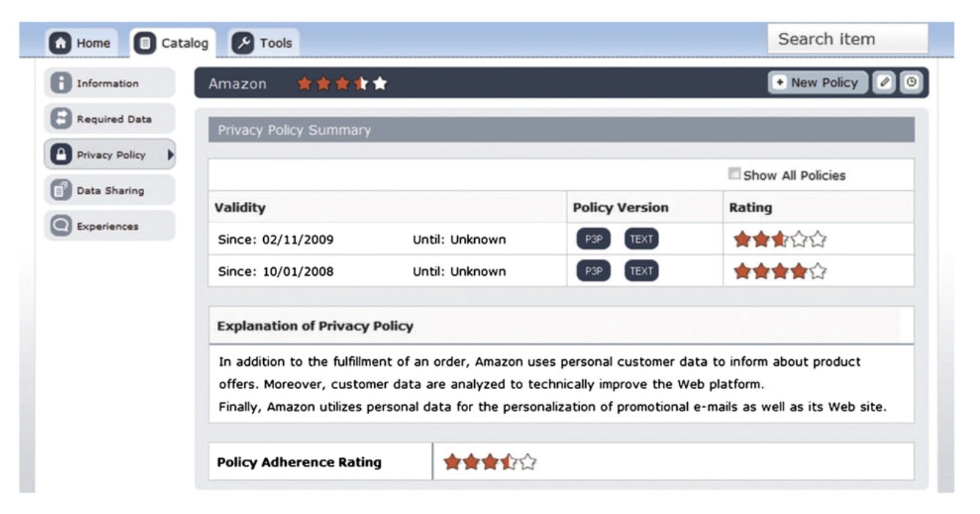This screenshot has height=514, width=980.
Task: Click the Tools wrench icon
Action: point(243,43)
